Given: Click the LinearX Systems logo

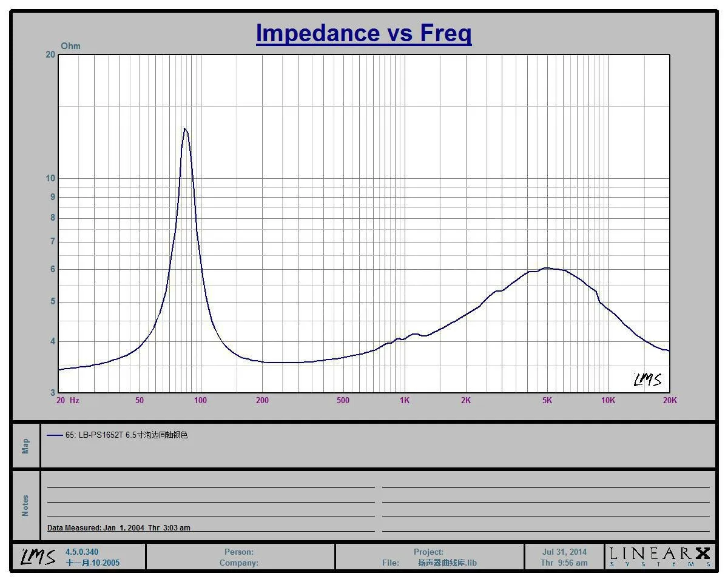Looking at the screenshot, I should tap(659, 557).
